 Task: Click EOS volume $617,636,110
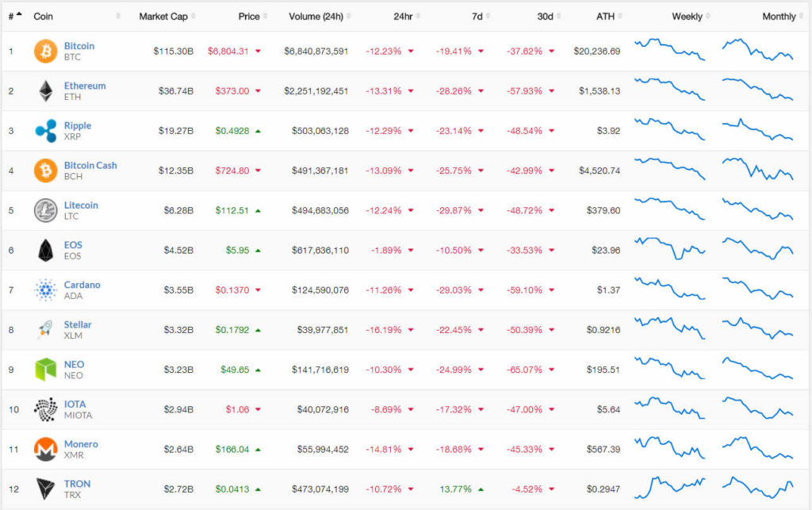pos(320,251)
